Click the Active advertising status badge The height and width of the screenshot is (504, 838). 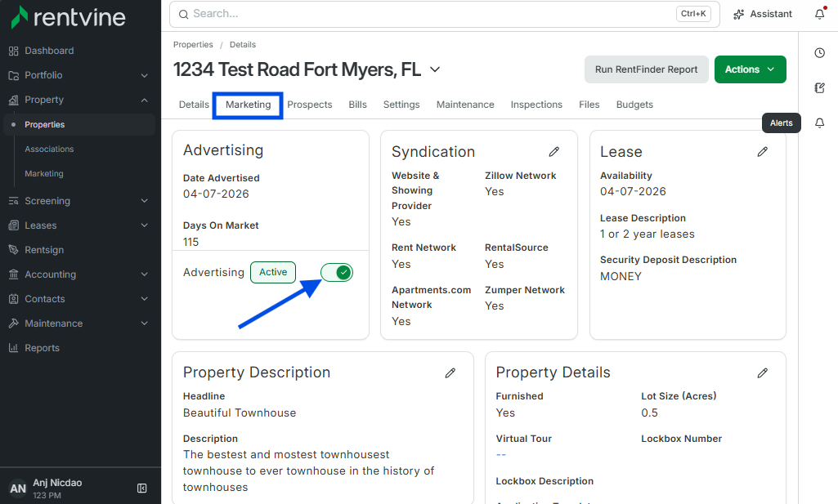(273, 272)
